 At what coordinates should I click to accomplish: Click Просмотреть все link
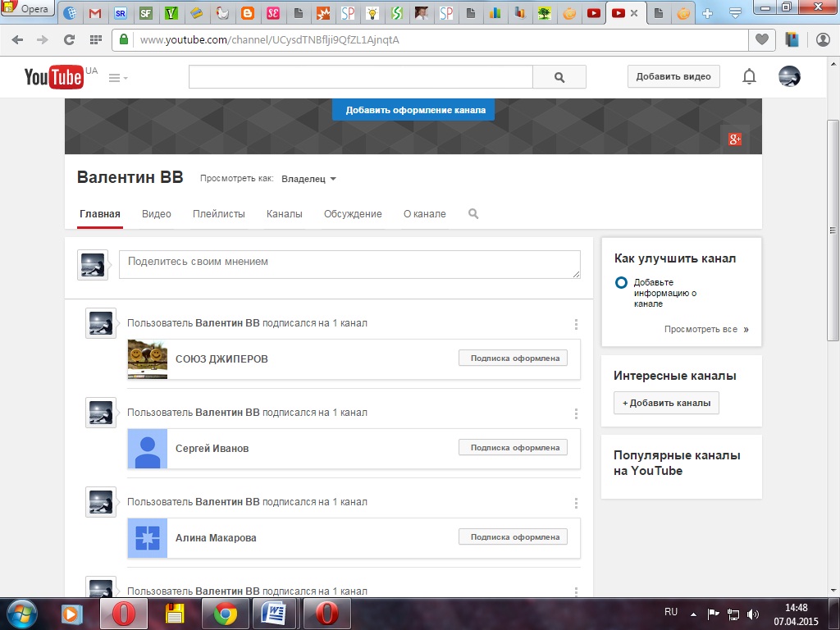coord(706,330)
